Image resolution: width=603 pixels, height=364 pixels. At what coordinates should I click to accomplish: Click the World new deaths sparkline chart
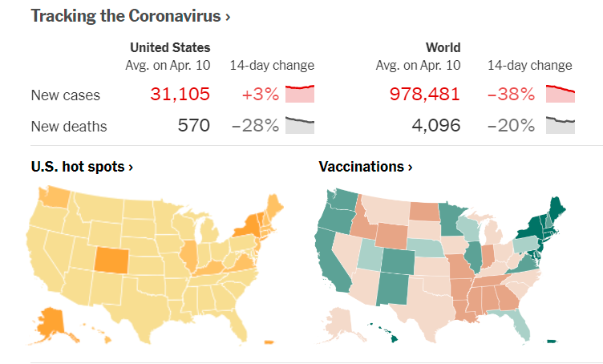tap(561, 125)
